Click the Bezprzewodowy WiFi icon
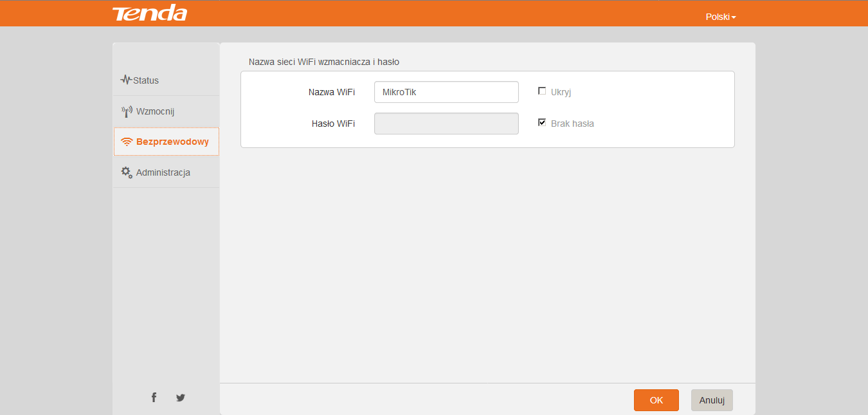 [x=127, y=142]
